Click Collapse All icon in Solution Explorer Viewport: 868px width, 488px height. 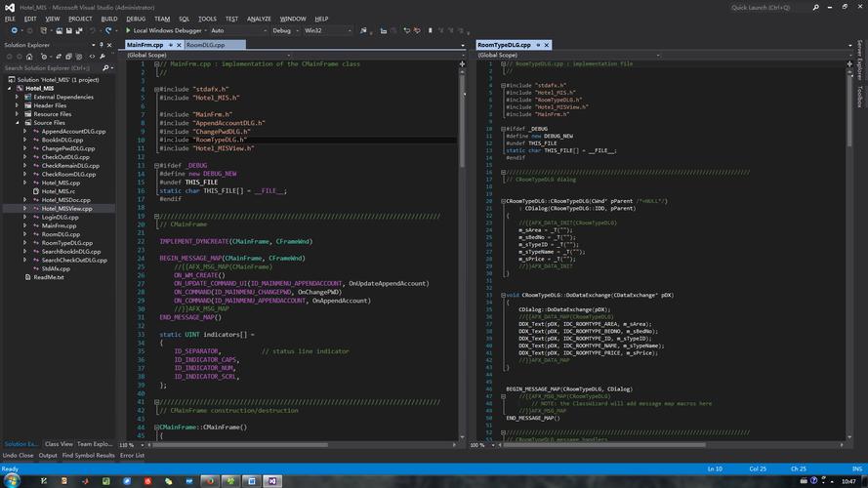(x=68, y=57)
